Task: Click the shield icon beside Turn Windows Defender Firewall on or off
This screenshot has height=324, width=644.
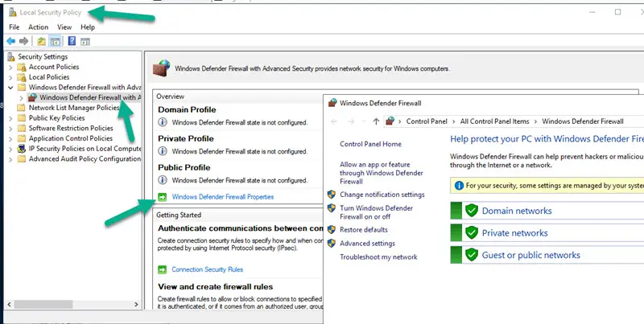Action: [x=332, y=208]
